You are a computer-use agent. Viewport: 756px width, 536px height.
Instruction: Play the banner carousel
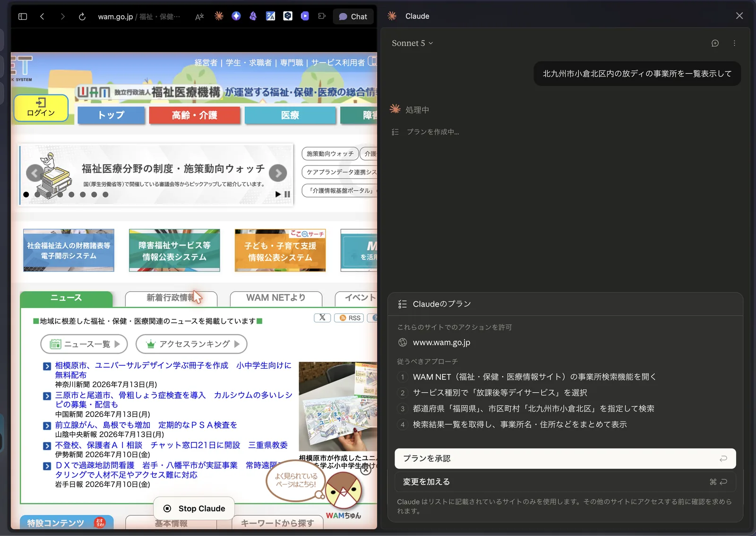278,194
